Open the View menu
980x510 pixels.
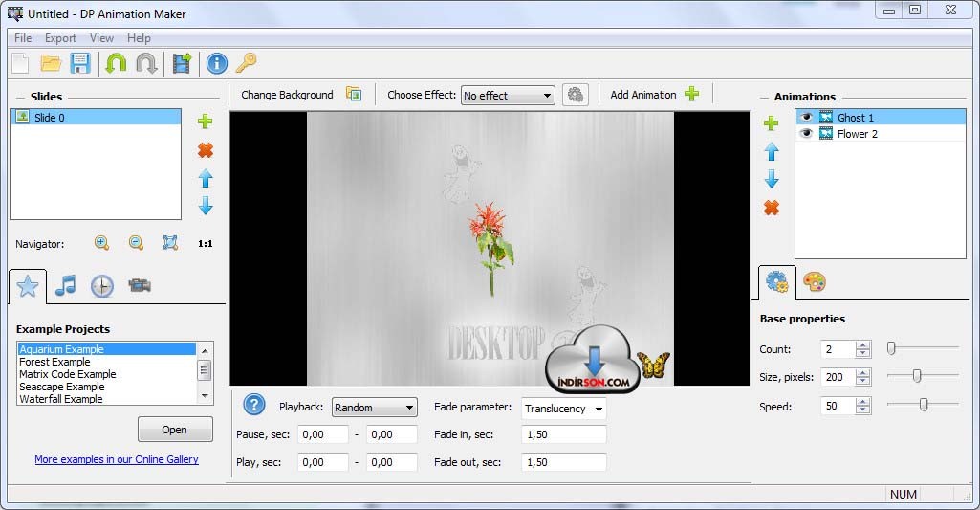click(x=101, y=38)
